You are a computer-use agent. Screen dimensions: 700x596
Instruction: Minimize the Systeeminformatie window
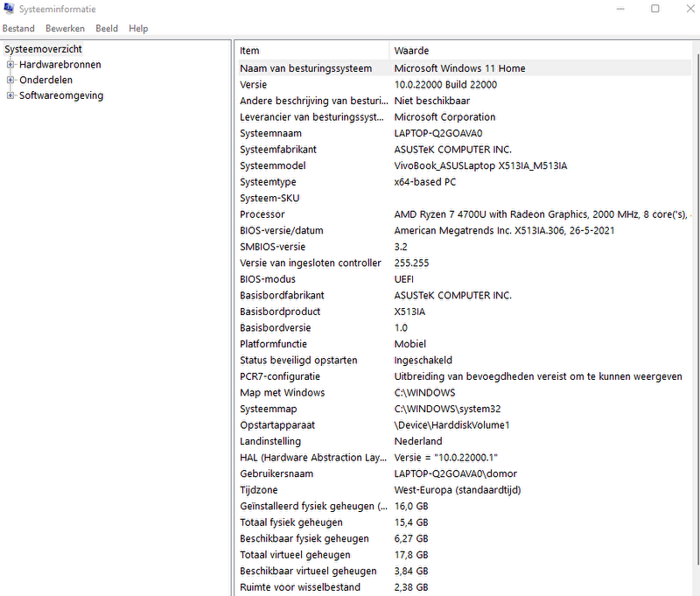coord(614,9)
